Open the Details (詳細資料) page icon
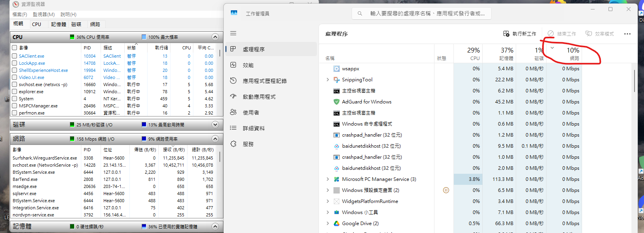The image size is (644, 233). coord(233,128)
